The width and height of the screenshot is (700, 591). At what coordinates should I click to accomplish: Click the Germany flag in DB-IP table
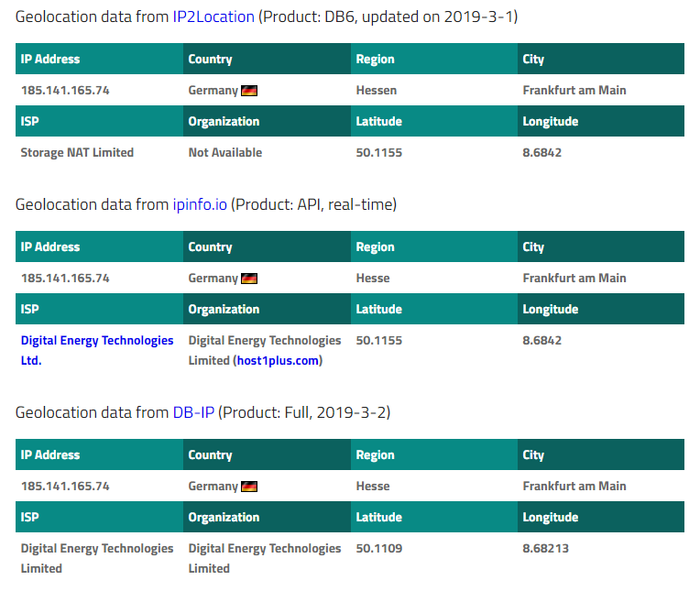(x=249, y=487)
